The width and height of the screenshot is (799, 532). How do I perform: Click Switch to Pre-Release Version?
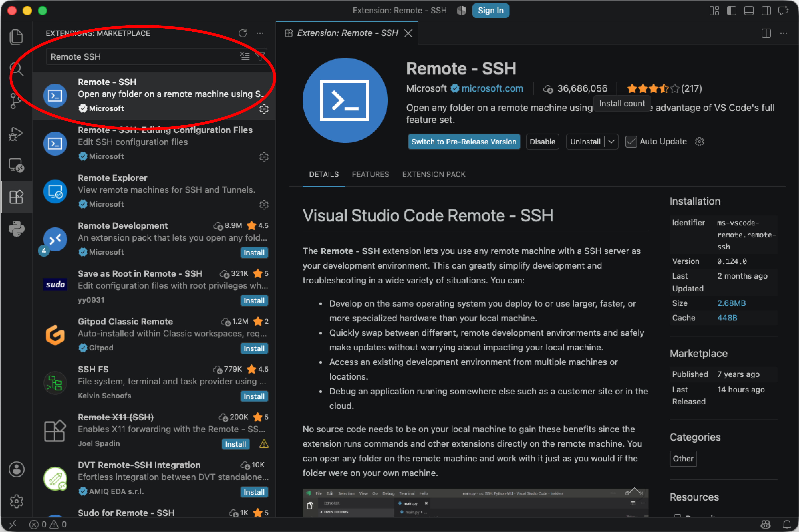pyautogui.click(x=464, y=142)
